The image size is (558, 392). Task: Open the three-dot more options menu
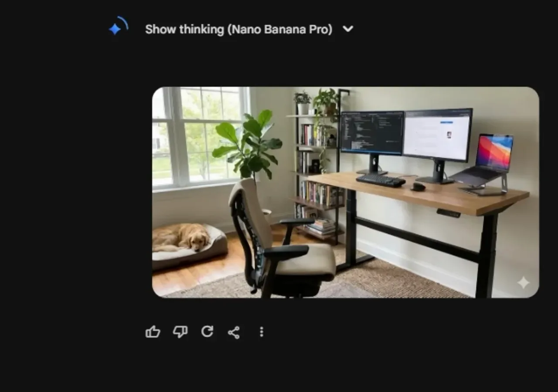coord(262,332)
